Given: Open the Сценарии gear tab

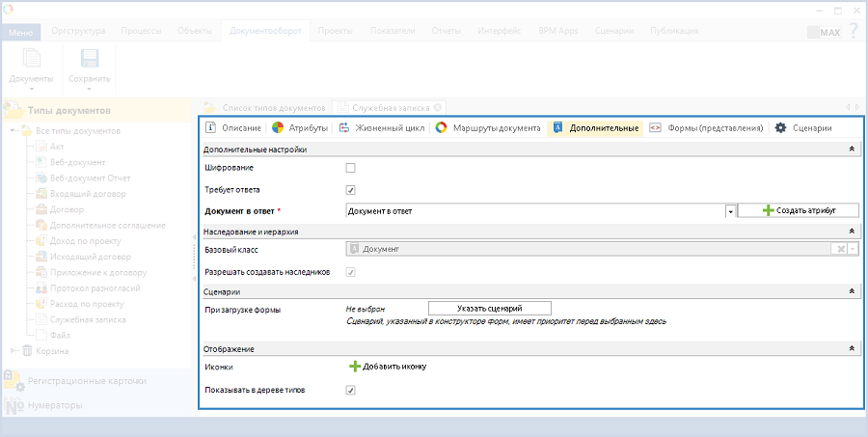Looking at the screenshot, I should point(804,127).
